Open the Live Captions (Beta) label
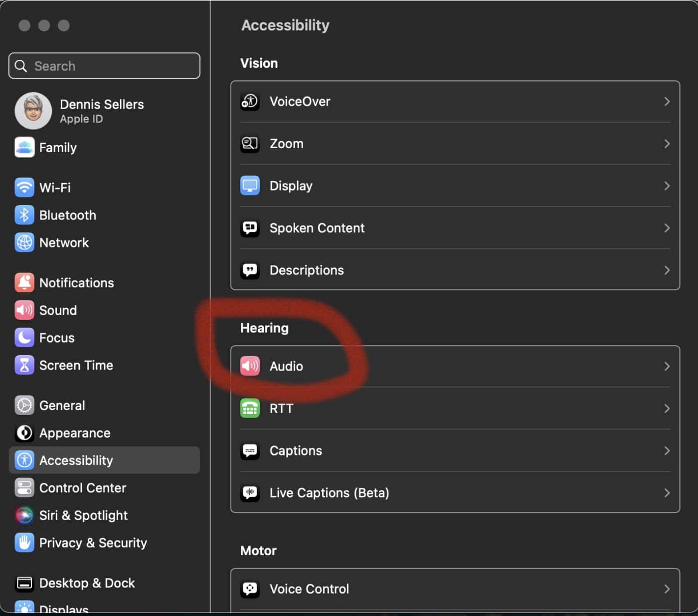Viewport: 698px width, 616px height. pyautogui.click(x=329, y=493)
